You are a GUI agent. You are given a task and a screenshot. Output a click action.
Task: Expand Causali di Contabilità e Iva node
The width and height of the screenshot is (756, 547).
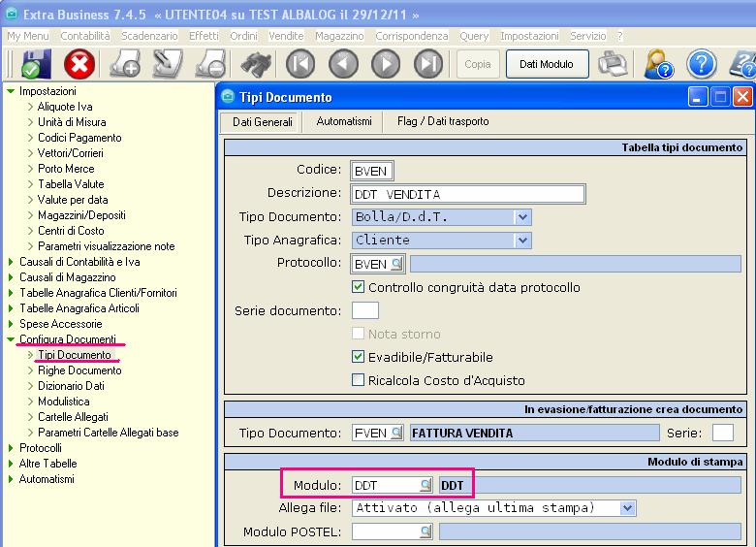click(x=11, y=262)
